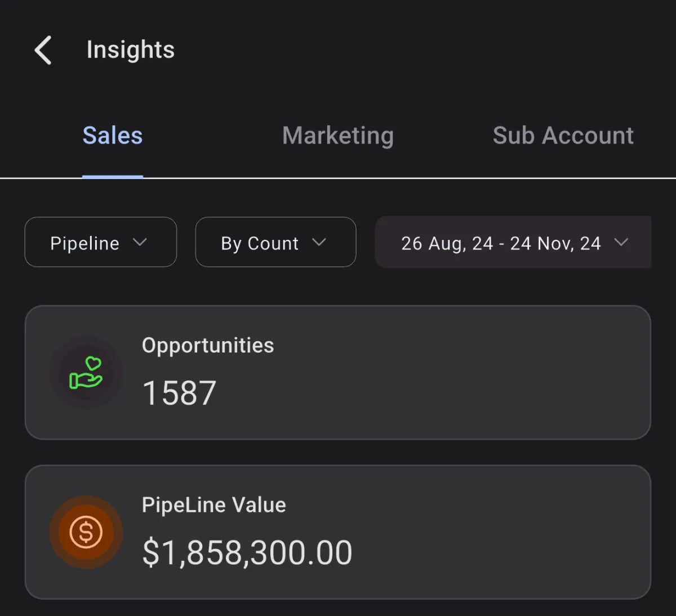
Task: Tap the back arrow icon
Action: [x=43, y=50]
